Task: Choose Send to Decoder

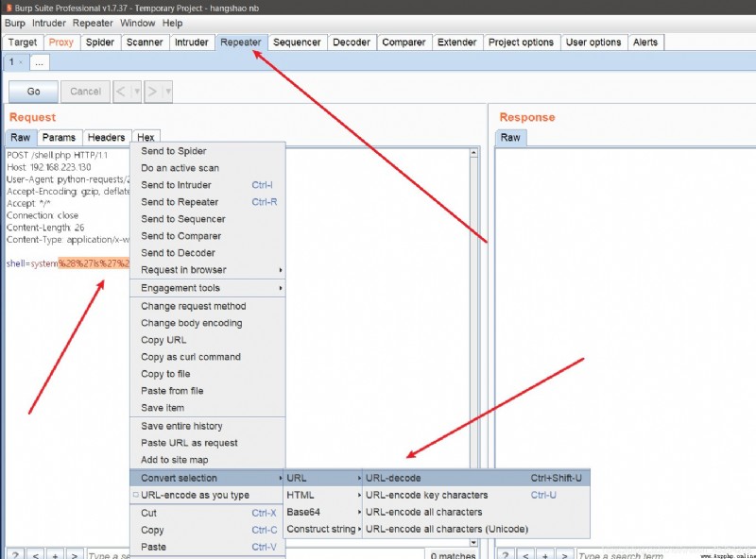Action: point(207,253)
